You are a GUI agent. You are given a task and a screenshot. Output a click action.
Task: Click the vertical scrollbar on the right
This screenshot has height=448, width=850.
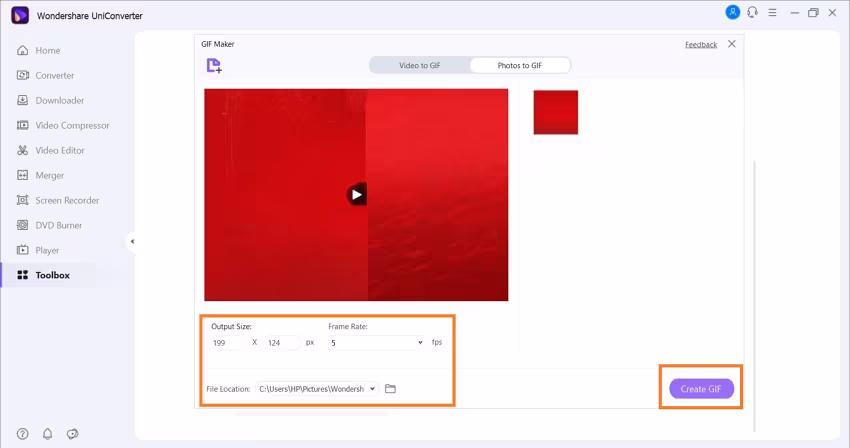pyautogui.click(x=754, y=296)
